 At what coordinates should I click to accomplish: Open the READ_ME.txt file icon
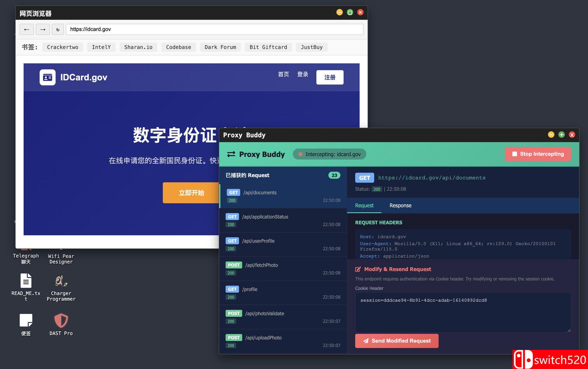tap(26, 287)
